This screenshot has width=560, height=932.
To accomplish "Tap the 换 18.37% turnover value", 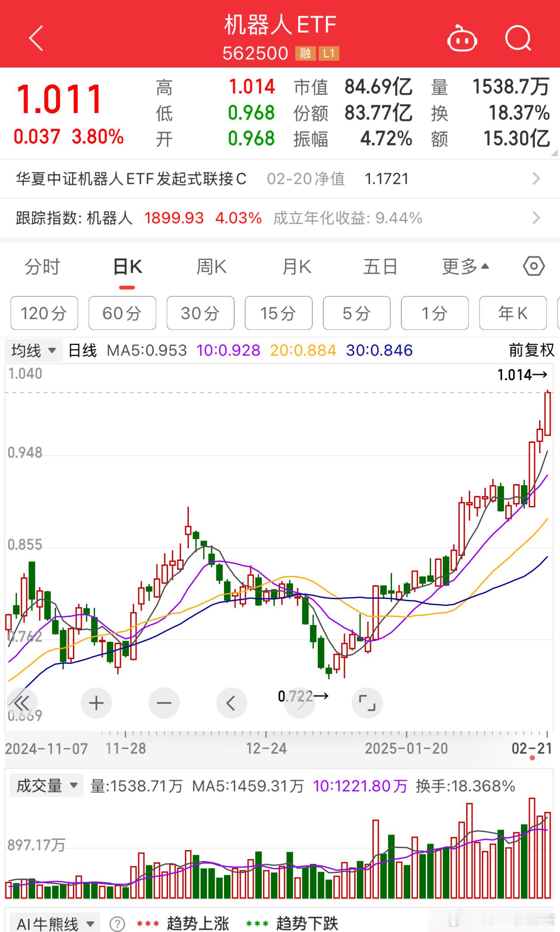I will point(519,113).
